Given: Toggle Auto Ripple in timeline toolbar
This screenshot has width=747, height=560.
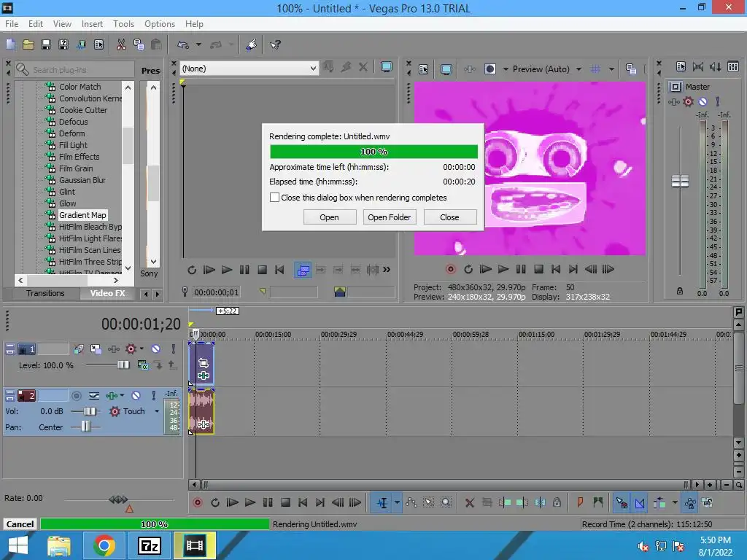Looking at the screenshot, I should click(x=659, y=502).
